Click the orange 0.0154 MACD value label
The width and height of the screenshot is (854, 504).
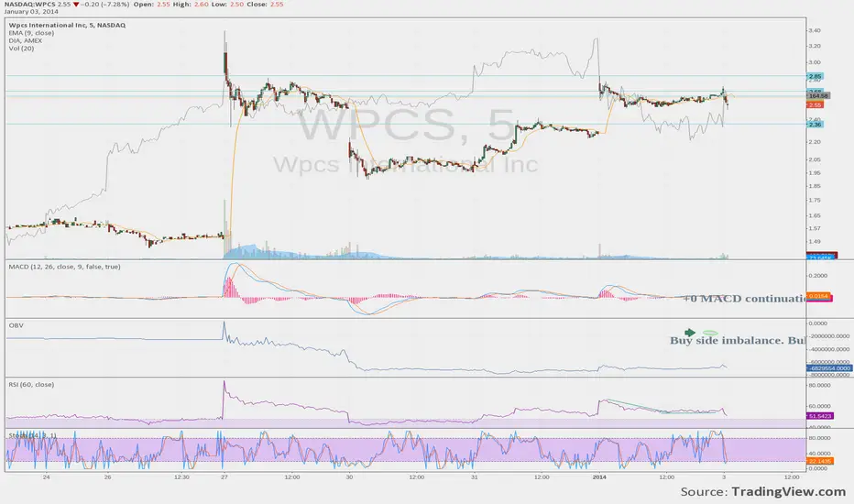(818, 296)
